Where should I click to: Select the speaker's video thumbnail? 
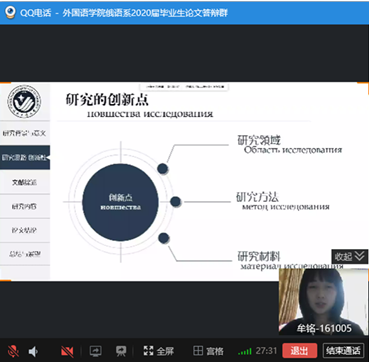(323, 302)
